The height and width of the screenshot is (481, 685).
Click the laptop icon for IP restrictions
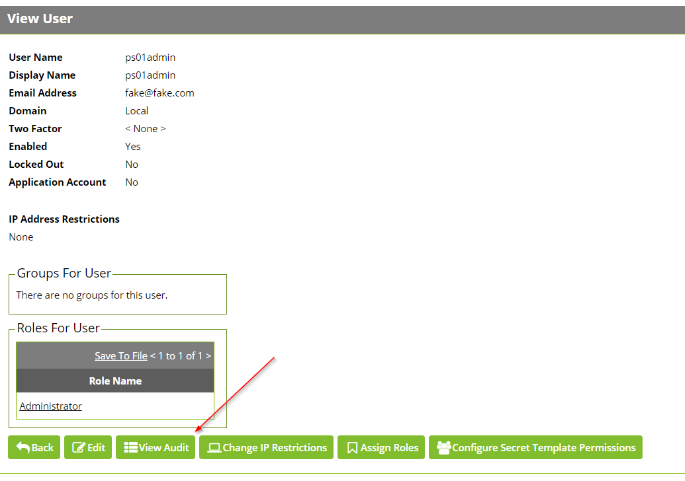(x=213, y=448)
